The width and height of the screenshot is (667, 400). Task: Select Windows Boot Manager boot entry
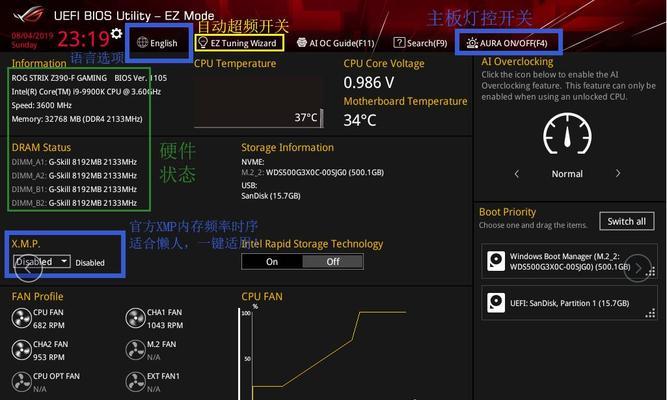[x=569, y=261]
